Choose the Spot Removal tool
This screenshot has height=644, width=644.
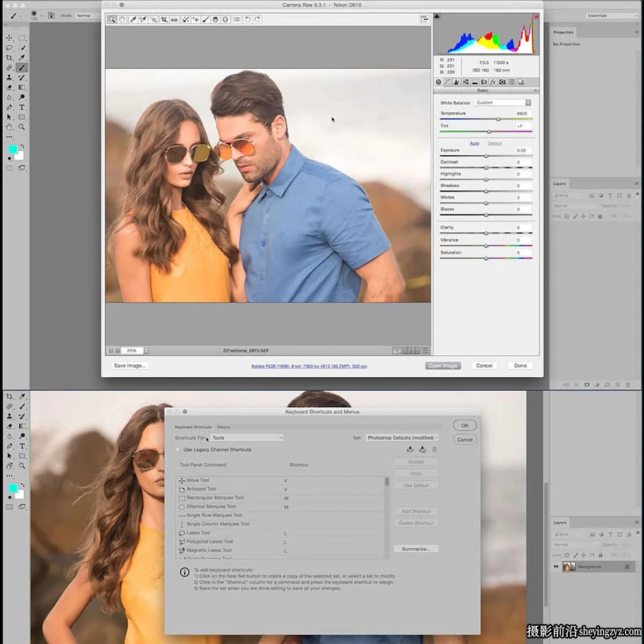point(186,19)
